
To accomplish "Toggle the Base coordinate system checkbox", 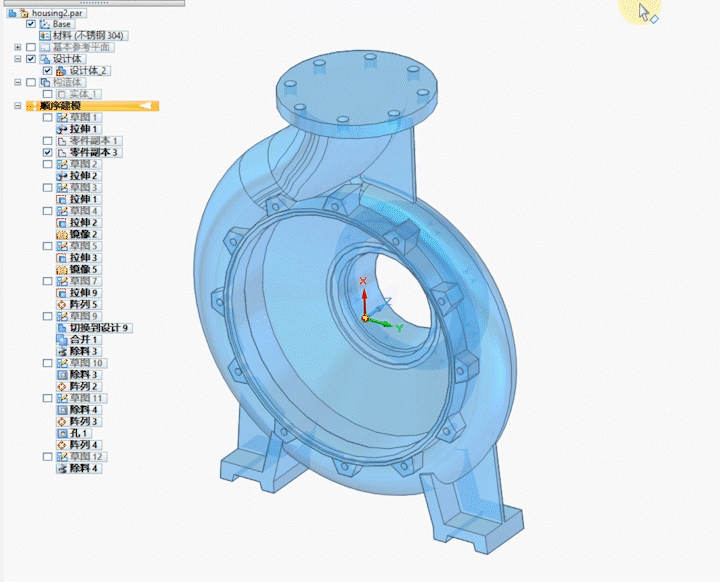I will pyautogui.click(x=31, y=24).
